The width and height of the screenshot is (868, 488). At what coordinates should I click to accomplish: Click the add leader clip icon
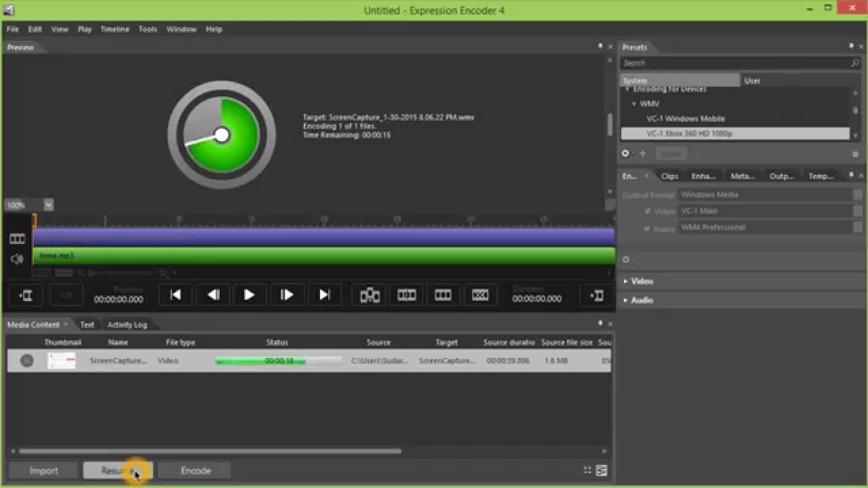[406, 295]
